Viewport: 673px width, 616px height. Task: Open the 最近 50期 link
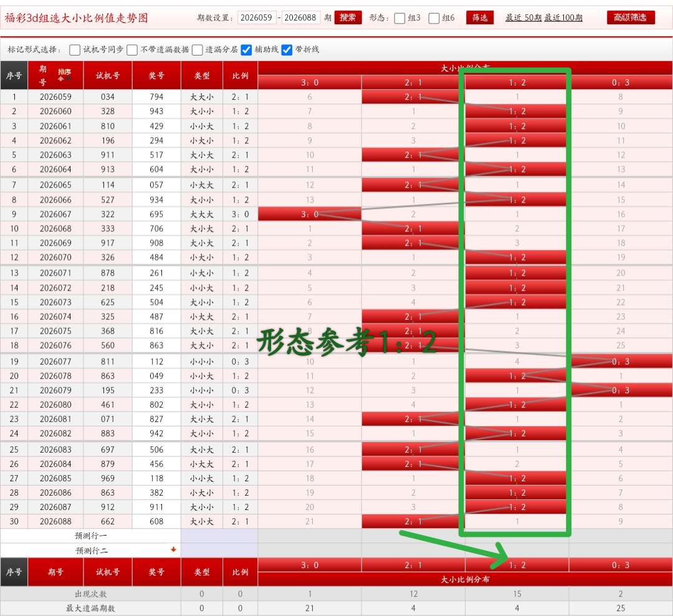coord(523,17)
